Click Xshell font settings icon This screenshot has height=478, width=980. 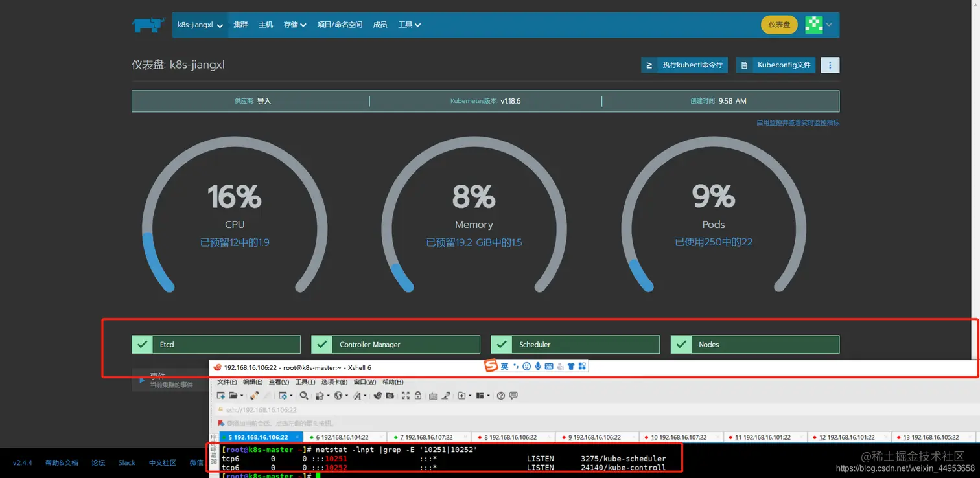point(357,395)
